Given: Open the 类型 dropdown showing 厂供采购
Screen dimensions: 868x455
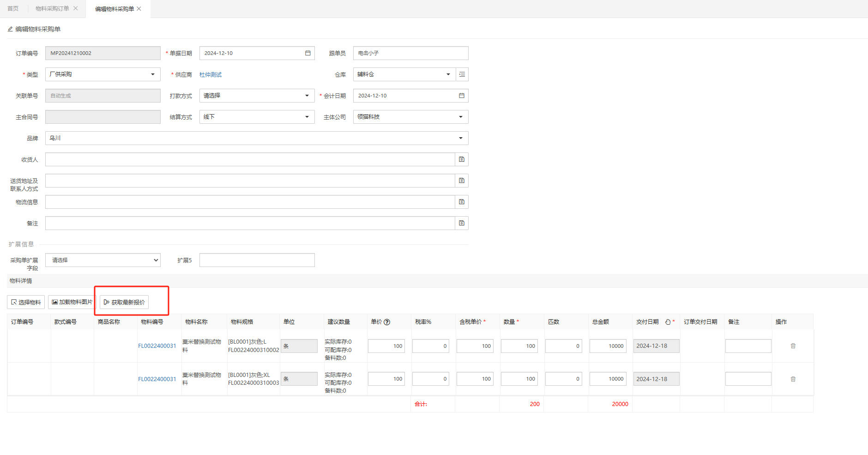Looking at the screenshot, I should pyautogui.click(x=102, y=74).
